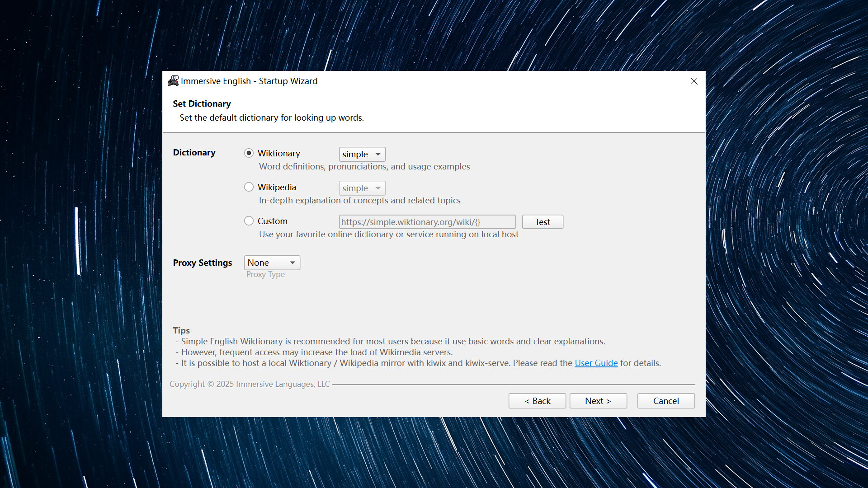Click the Cancel button
The image size is (868, 488).
pos(665,401)
